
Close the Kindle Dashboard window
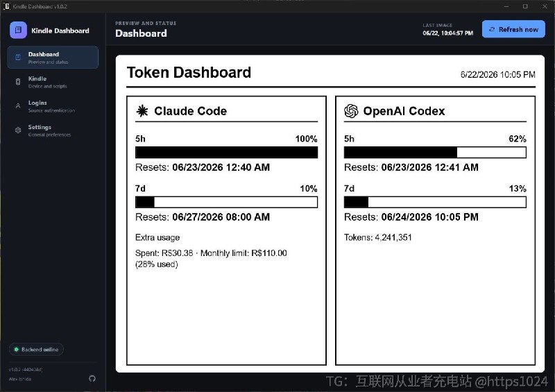(x=545, y=6)
